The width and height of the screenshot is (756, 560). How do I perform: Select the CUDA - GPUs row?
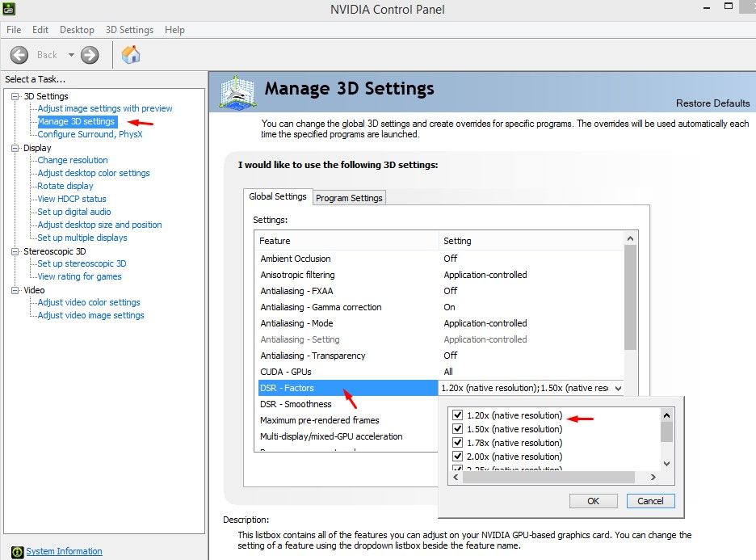441,372
